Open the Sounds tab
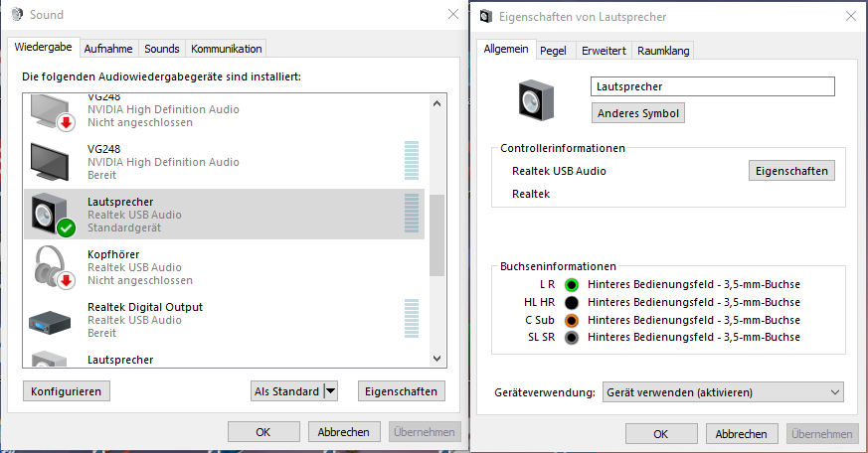Screen dimensions: 868x453 [x=162, y=49]
